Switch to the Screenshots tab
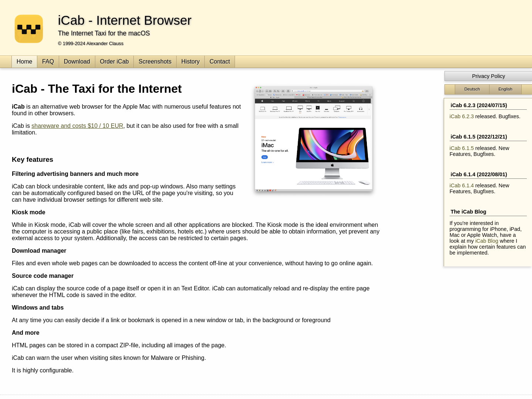This screenshot has width=532, height=399. click(155, 62)
